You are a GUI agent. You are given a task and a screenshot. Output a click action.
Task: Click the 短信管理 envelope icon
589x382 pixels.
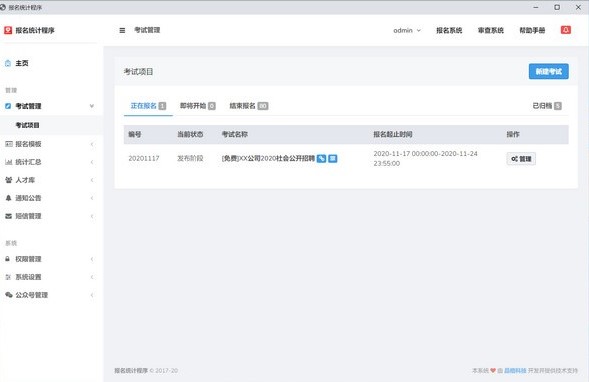click(x=9, y=216)
